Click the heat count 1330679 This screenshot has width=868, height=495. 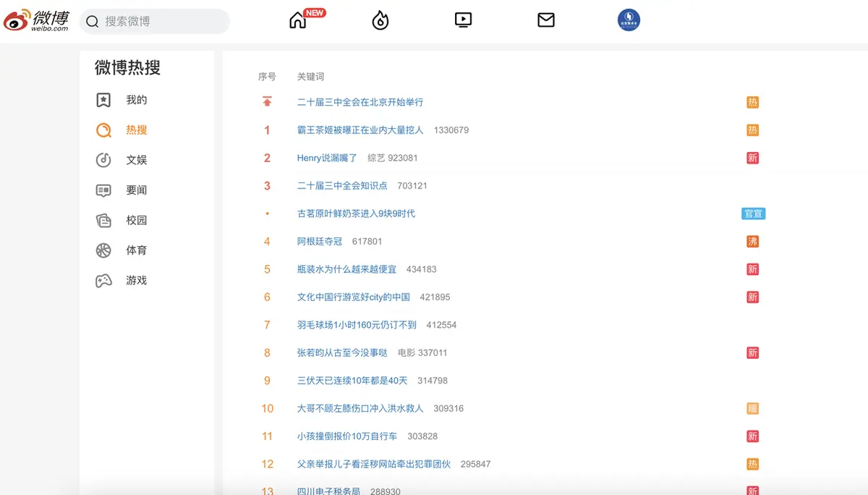451,130
